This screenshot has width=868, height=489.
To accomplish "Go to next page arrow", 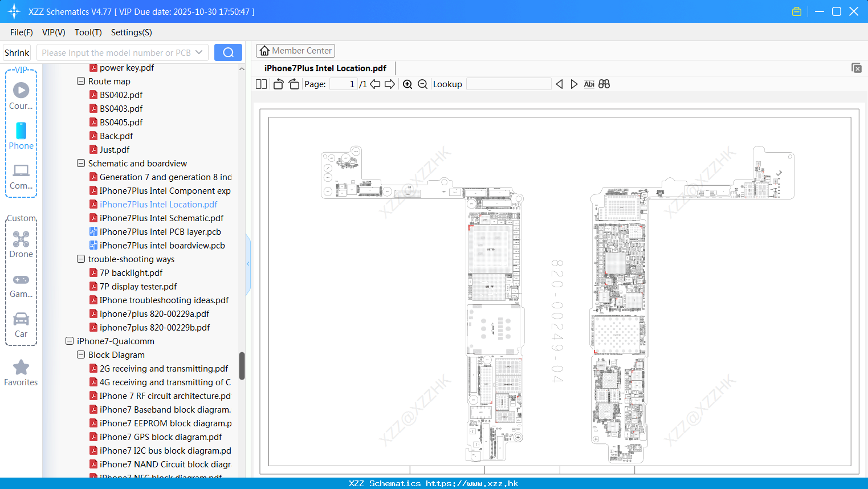I will [390, 84].
